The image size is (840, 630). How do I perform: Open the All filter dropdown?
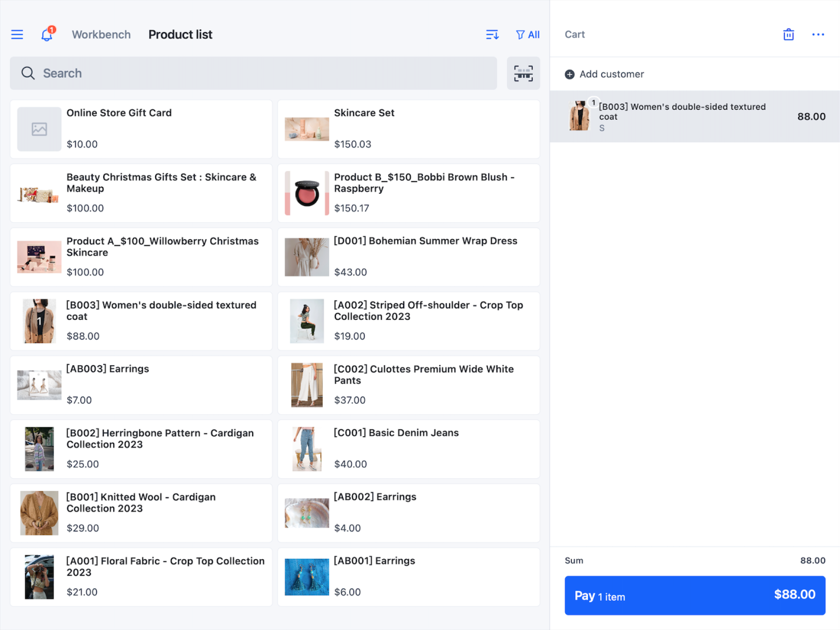click(x=528, y=35)
